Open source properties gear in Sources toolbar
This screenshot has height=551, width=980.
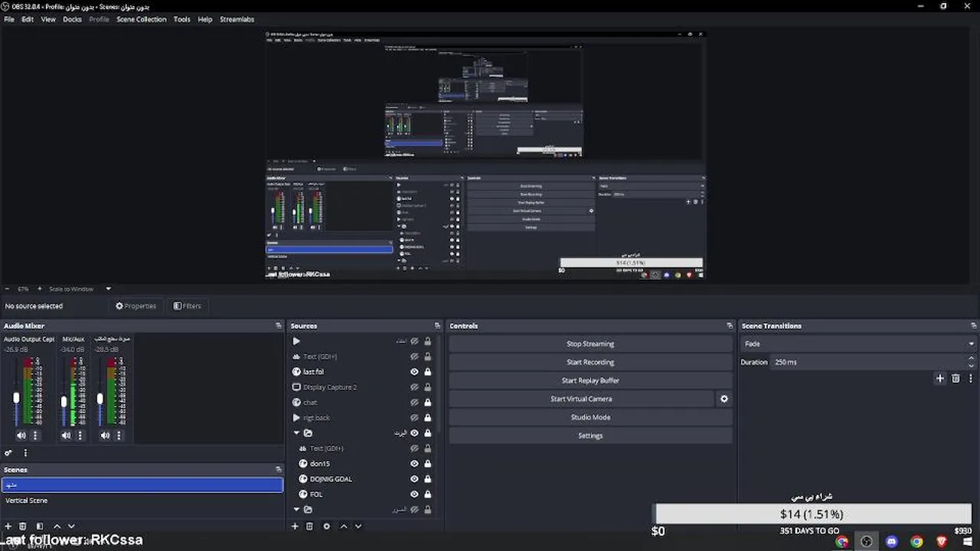coord(327,527)
